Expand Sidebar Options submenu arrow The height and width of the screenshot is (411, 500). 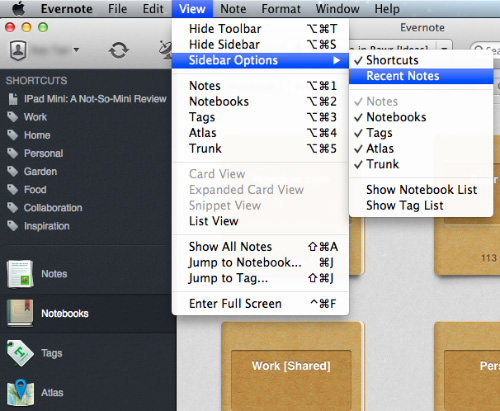(336, 60)
